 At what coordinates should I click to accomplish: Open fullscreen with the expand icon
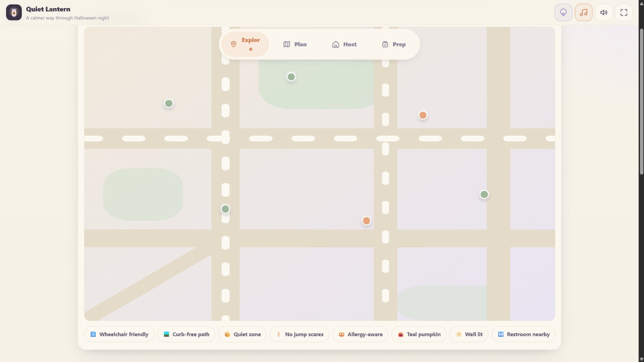tap(624, 12)
